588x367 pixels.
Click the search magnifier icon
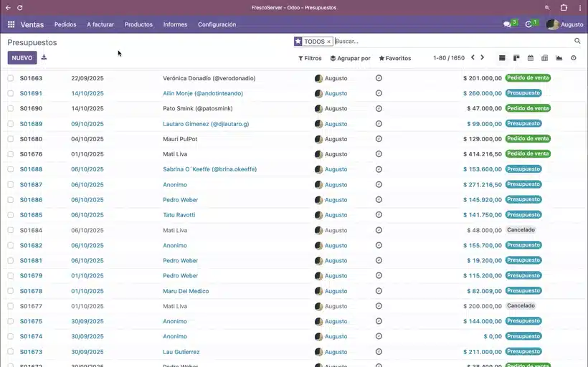click(x=577, y=42)
